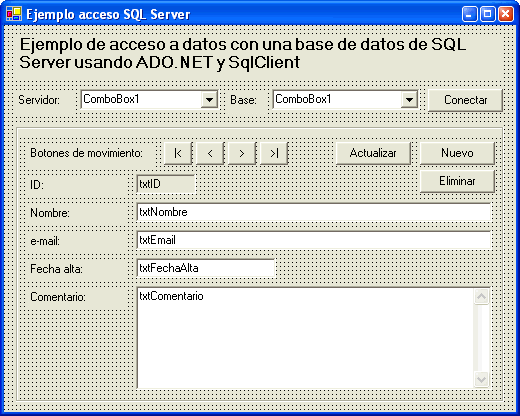Click the Actualizar button
The height and width of the screenshot is (416, 520).
pyautogui.click(x=373, y=153)
